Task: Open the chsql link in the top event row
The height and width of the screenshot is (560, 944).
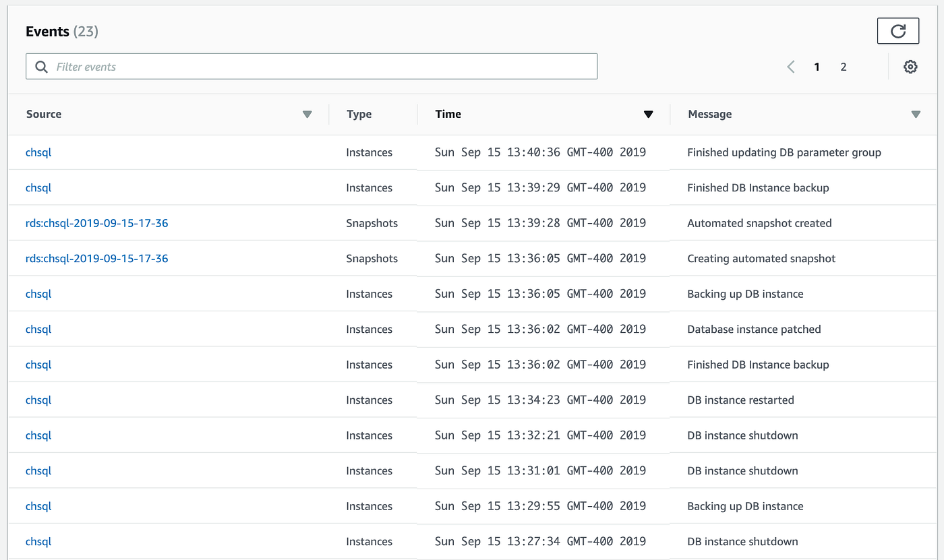Action: point(38,152)
